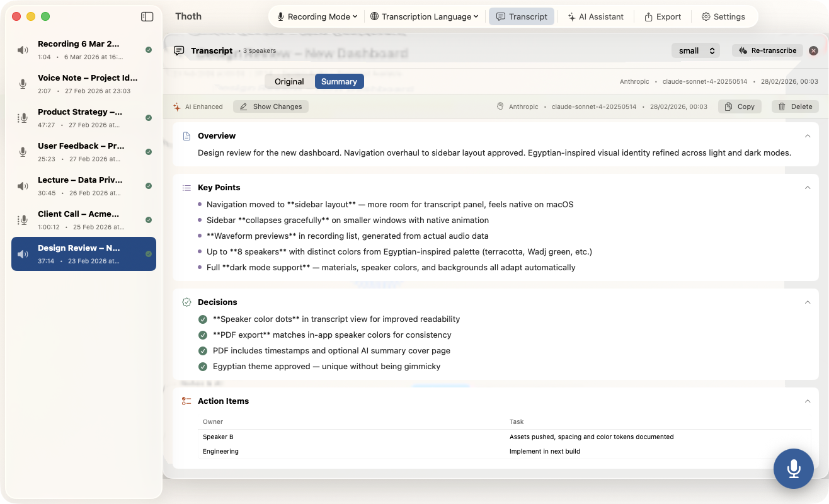Click the microphone icon on Voice Note
The height and width of the screenshot is (504, 829).
23,84
